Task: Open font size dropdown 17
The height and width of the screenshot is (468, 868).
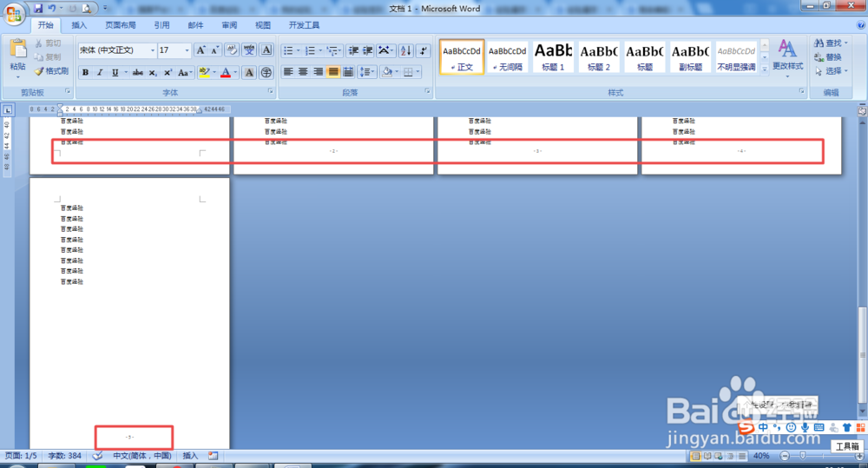Action: pyautogui.click(x=187, y=50)
